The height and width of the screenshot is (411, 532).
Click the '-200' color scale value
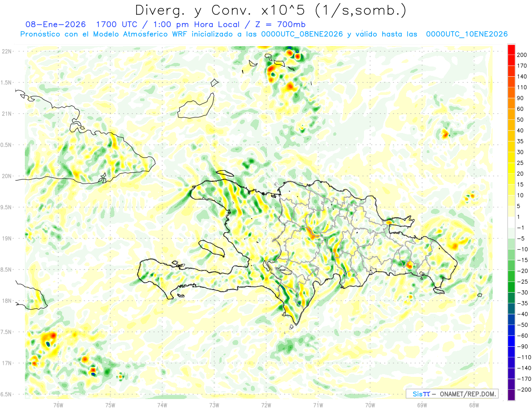524,389
